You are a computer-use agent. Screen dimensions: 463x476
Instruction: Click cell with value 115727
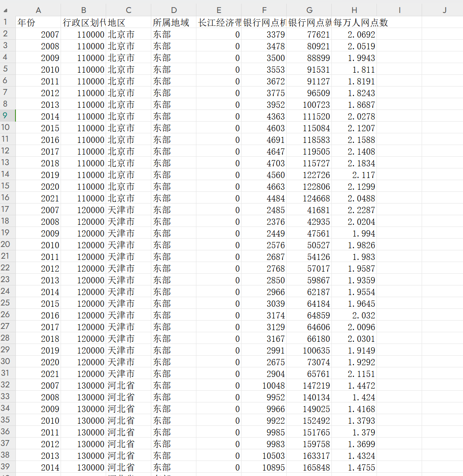point(309,163)
